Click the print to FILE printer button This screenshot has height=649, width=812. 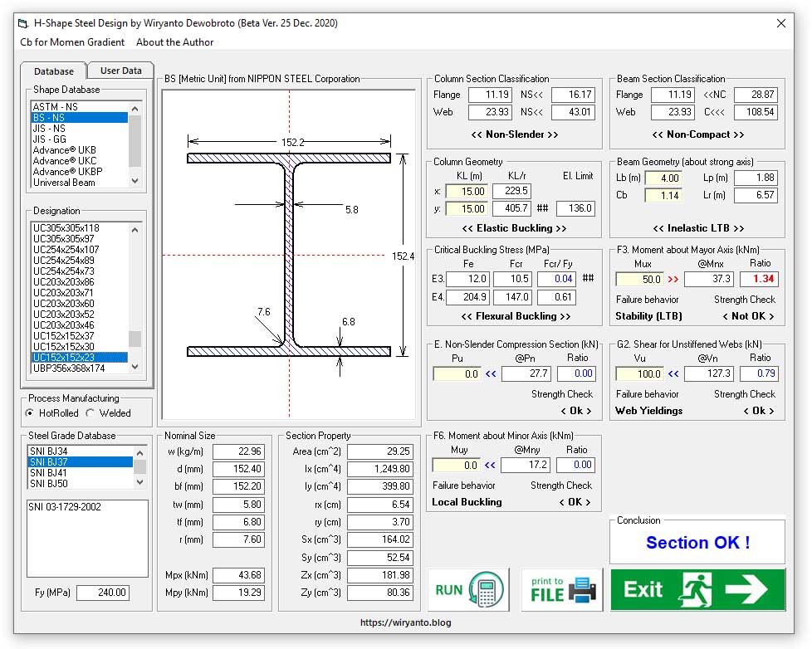[562, 590]
